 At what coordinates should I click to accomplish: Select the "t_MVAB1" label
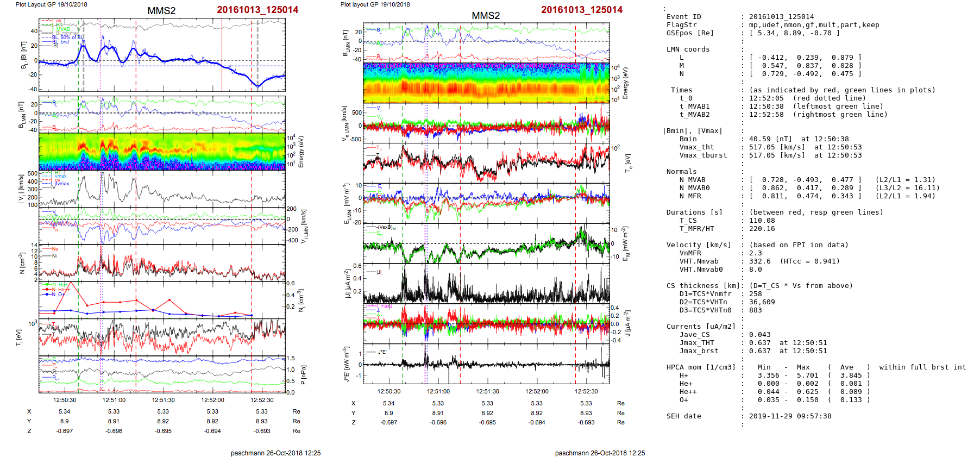coord(694,107)
